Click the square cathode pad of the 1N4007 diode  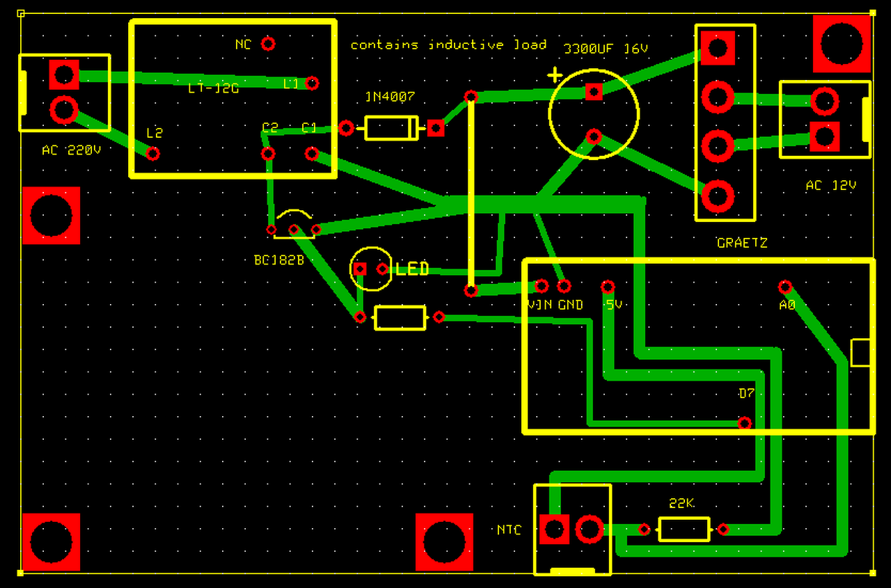pos(436,127)
